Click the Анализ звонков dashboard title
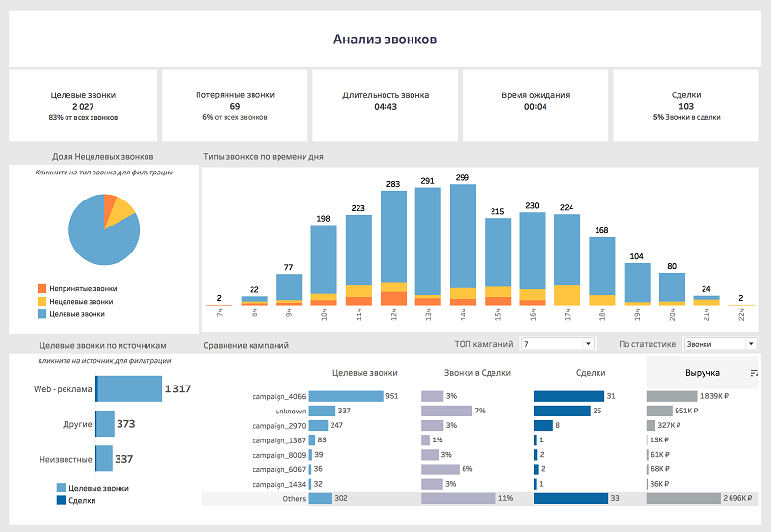 [x=385, y=40]
